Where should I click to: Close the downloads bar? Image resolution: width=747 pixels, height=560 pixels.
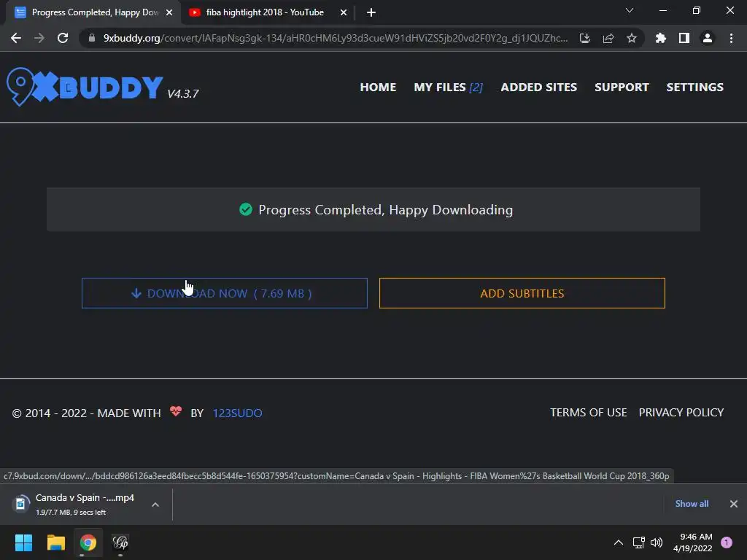click(734, 504)
